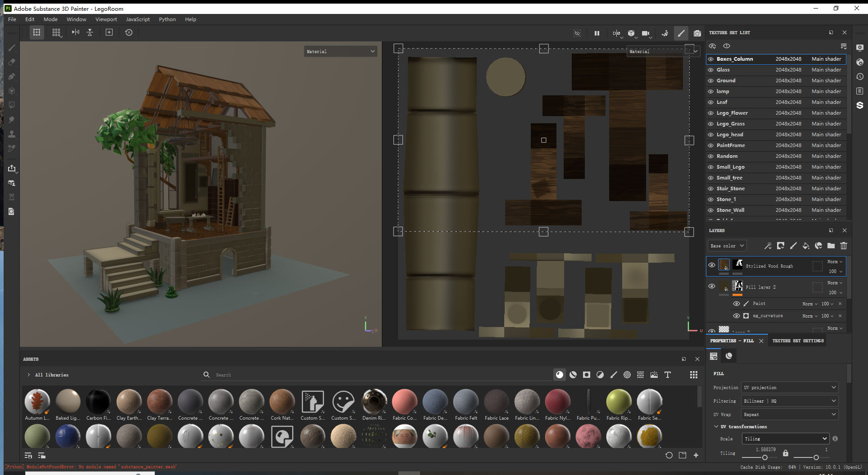Open the UV Wrap Repeat dropdown
The height and width of the screenshot is (475, 868).
tap(790, 414)
